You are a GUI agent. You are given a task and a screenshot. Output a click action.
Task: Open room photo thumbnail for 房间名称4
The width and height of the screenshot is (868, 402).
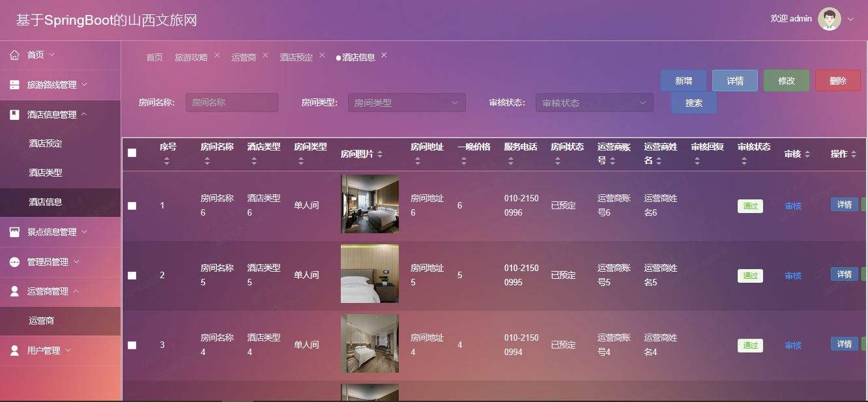pyautogui.click(x=369, y=343)
